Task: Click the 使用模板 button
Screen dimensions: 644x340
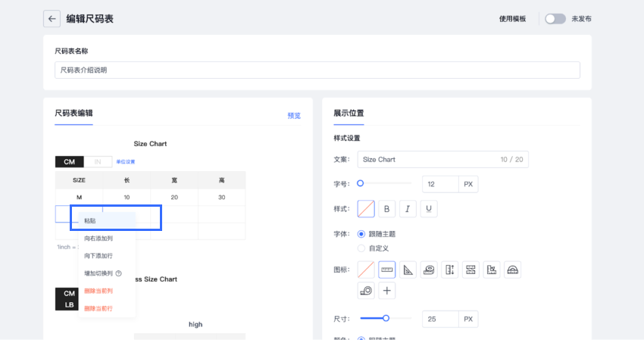Action: (512, 19)
